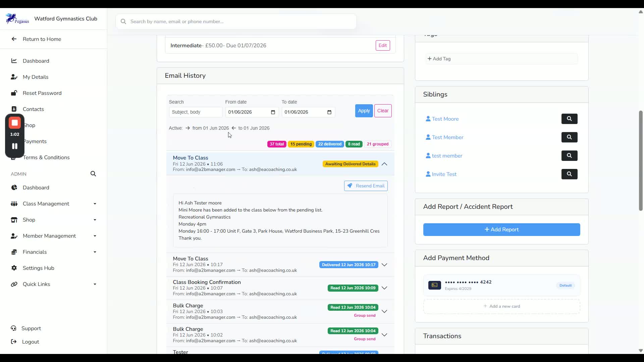
Task: Open the To date calendar picker icon
Action: click(329, 112)
